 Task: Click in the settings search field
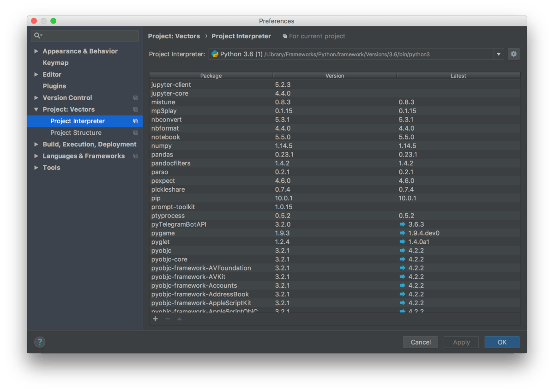pyautogui.click(x=85, y=36)
